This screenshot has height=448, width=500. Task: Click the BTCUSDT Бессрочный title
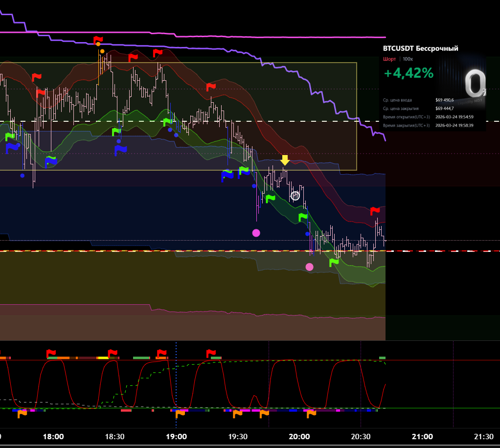pos(420,48)
